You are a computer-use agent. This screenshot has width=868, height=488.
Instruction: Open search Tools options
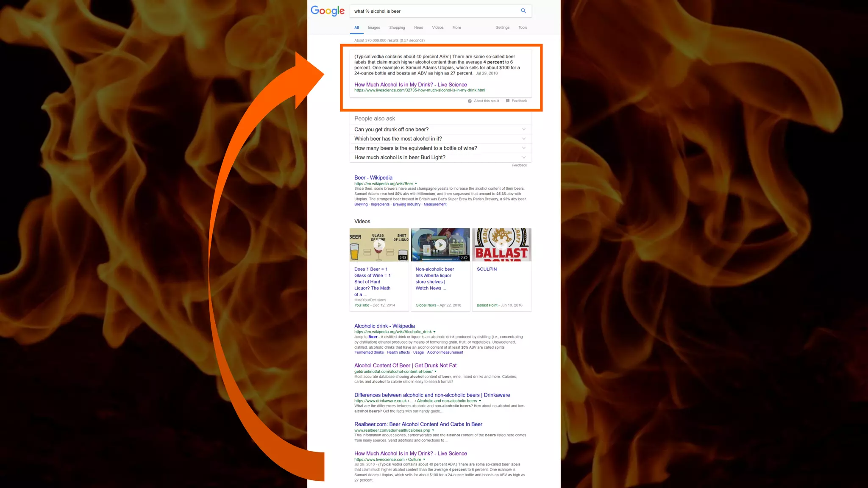coord(523,28)
